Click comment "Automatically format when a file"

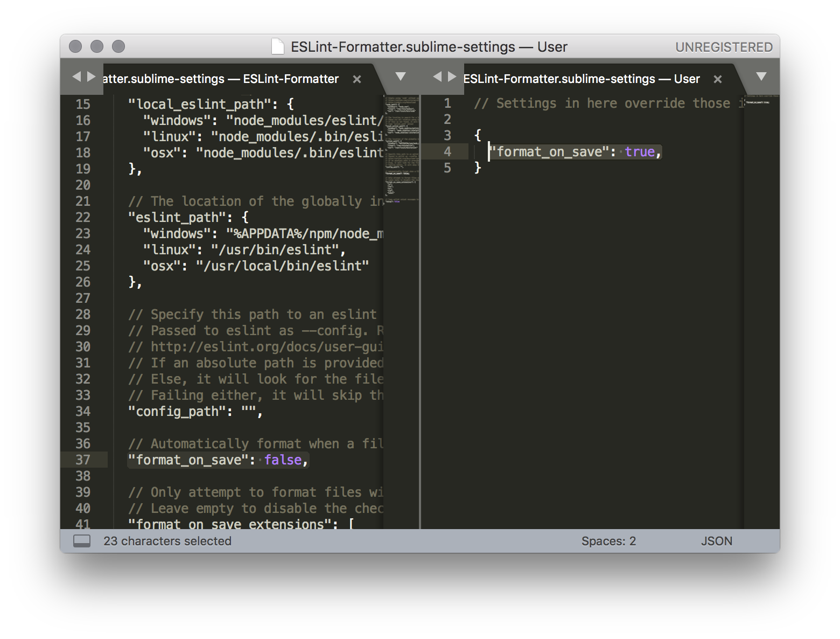pos(256,443)
